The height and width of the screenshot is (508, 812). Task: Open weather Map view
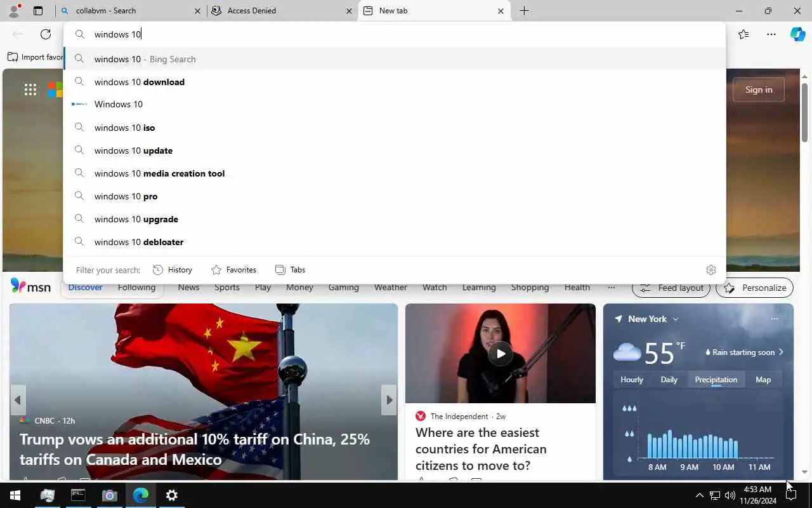click(763, 380)
